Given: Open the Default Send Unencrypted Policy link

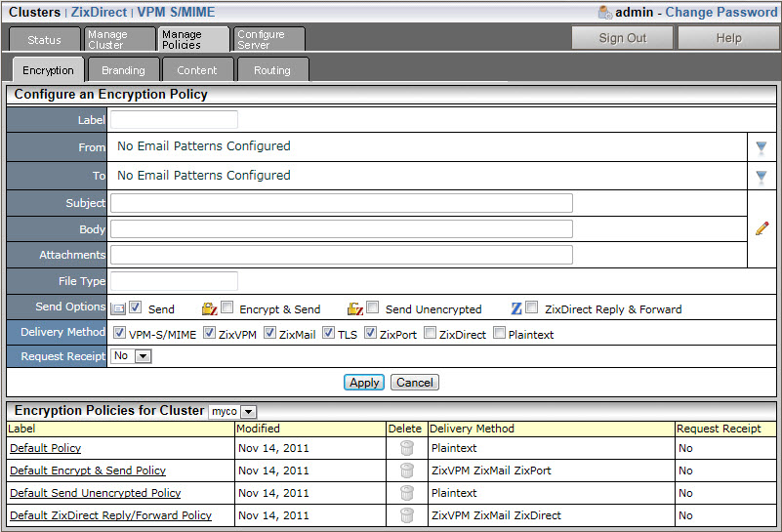Looking at the screenshot, I should click(x=96, y=493).
